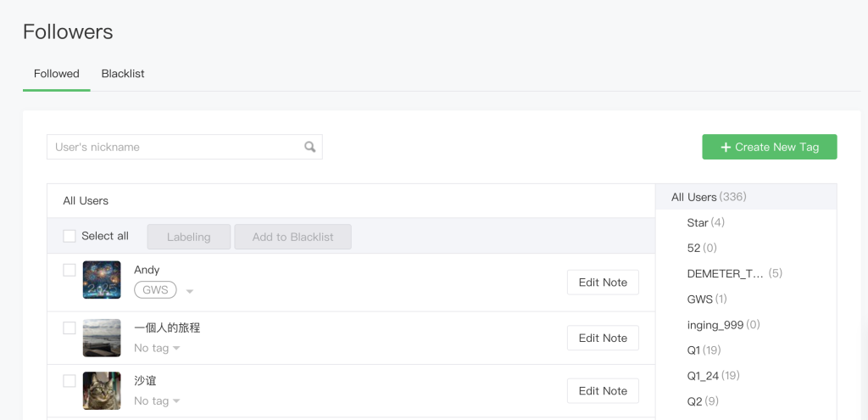Switch to the Blacklist tab
This screenshot has height=420, width=868.
123,74
